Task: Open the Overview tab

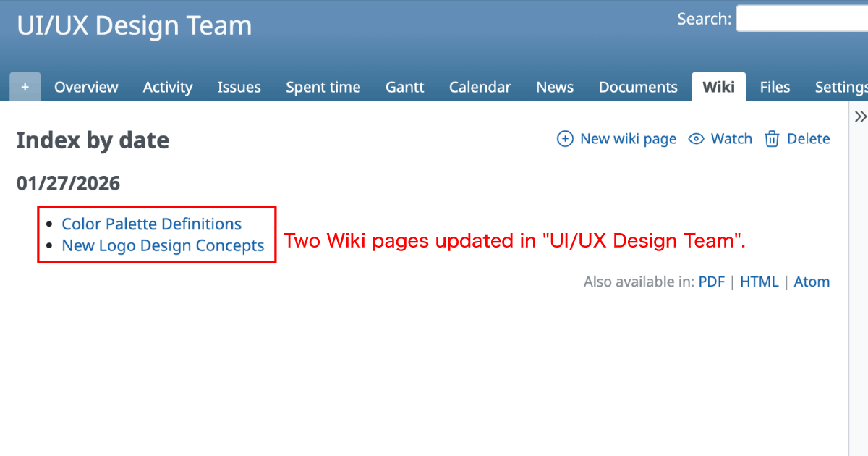Action: pyautogui.click(x=86, y=86)
